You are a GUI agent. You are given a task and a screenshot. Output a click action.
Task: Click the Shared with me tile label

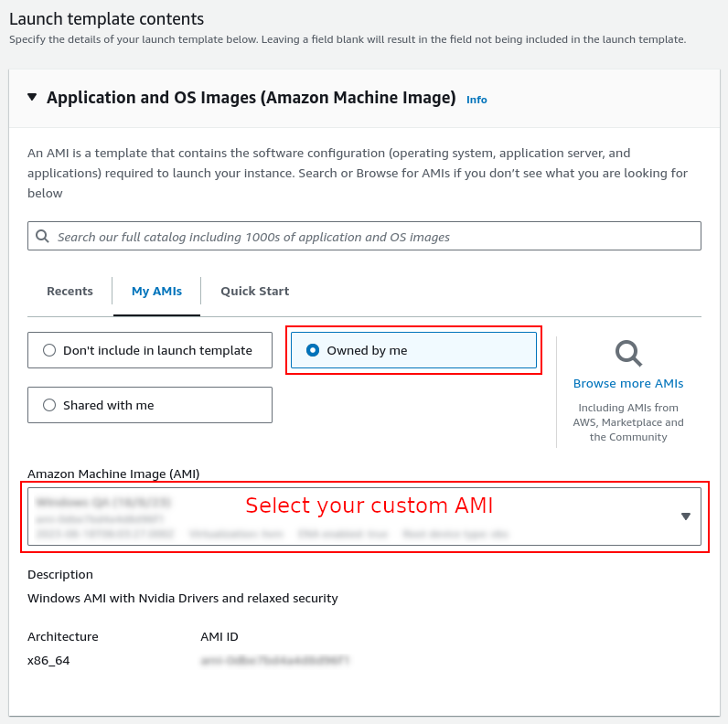tap(108, 405)
